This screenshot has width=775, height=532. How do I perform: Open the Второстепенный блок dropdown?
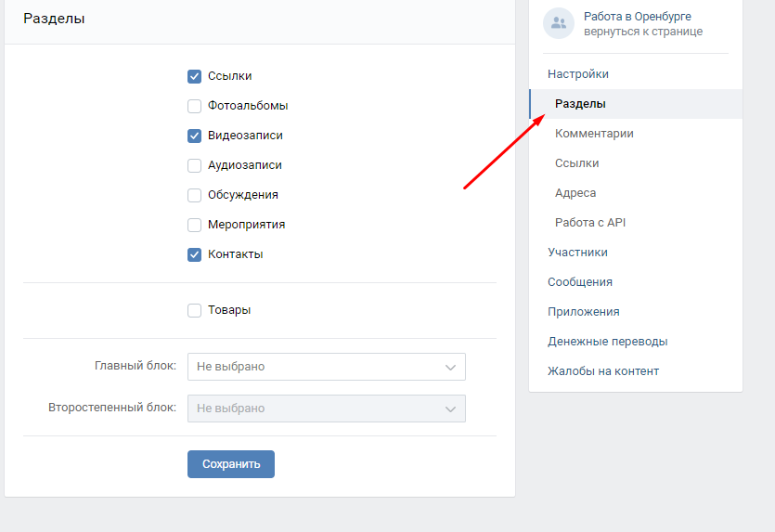point(326,409)
